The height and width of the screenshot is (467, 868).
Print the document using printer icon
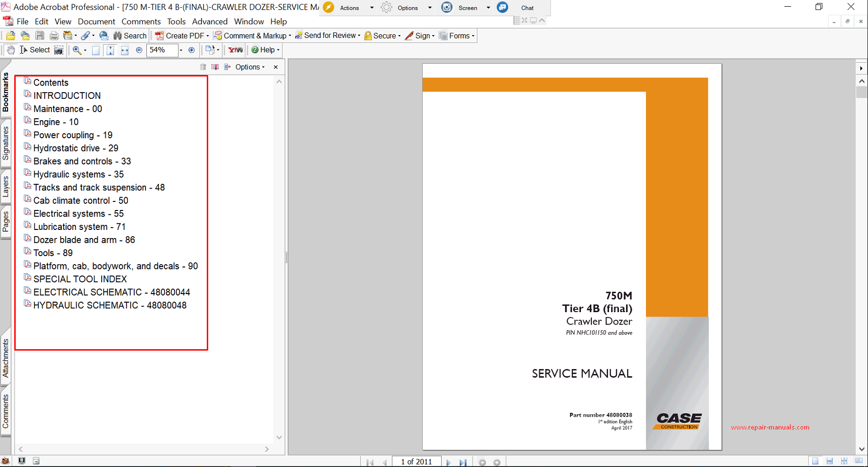[x=54, y=36]
